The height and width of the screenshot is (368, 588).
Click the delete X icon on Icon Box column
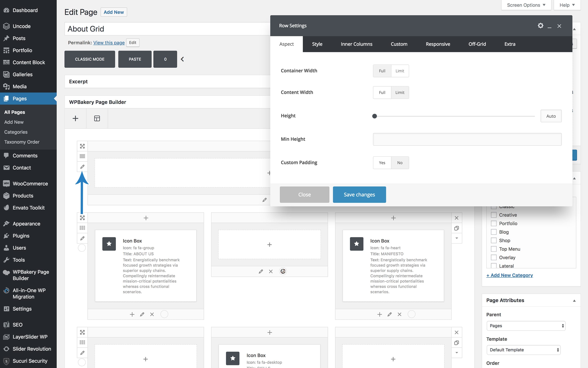coord(152,314)
